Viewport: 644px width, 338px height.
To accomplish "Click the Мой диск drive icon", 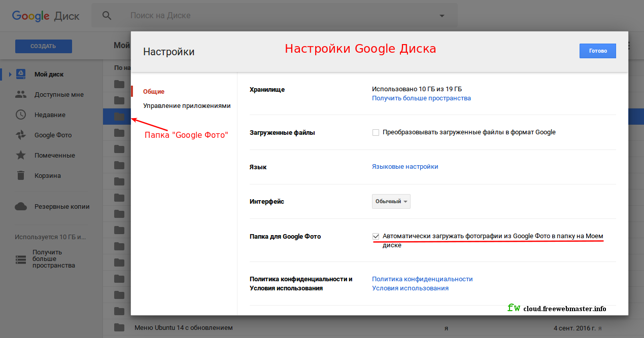I will (21, 74).
